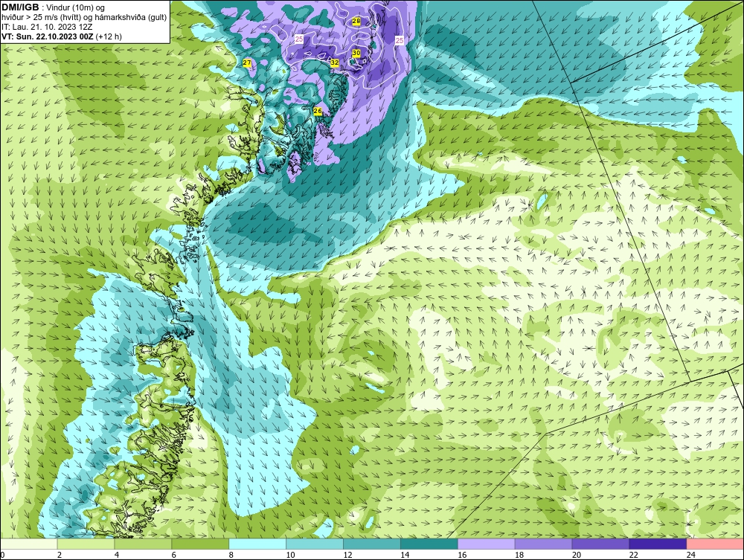Image resolution: width=744 pixels, height=560 pixels.
Task: Click the yellow gust label 32
Action: pos(335,62)
